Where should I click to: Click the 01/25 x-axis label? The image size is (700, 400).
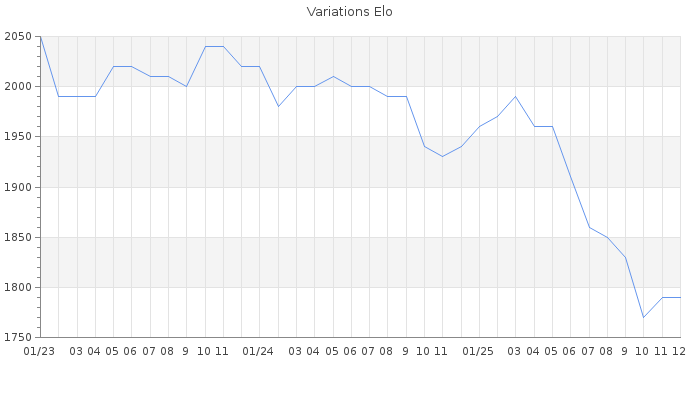[479, 352]
